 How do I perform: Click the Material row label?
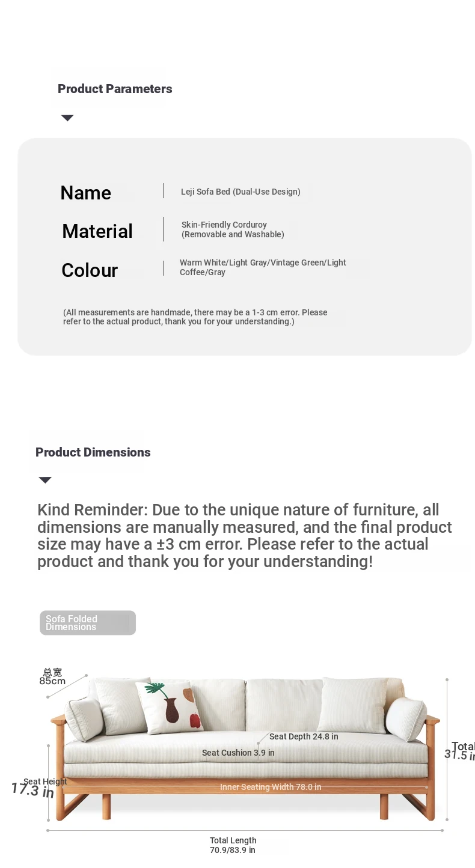pyautogui.click(x=97, y=231)
